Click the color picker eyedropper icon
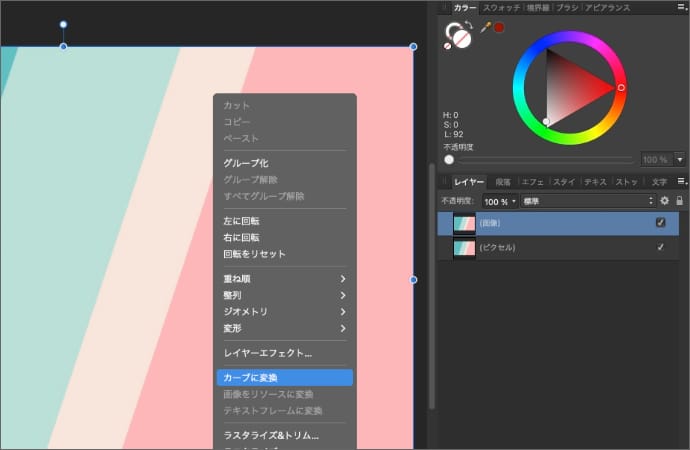This screenshot has width=690, height=450. click(486, 28)
